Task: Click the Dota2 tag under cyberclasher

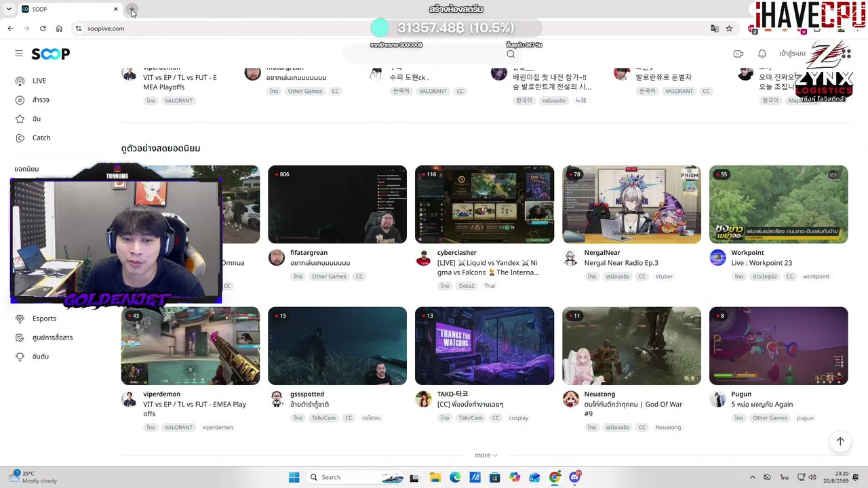Action: tap(467, 286)
